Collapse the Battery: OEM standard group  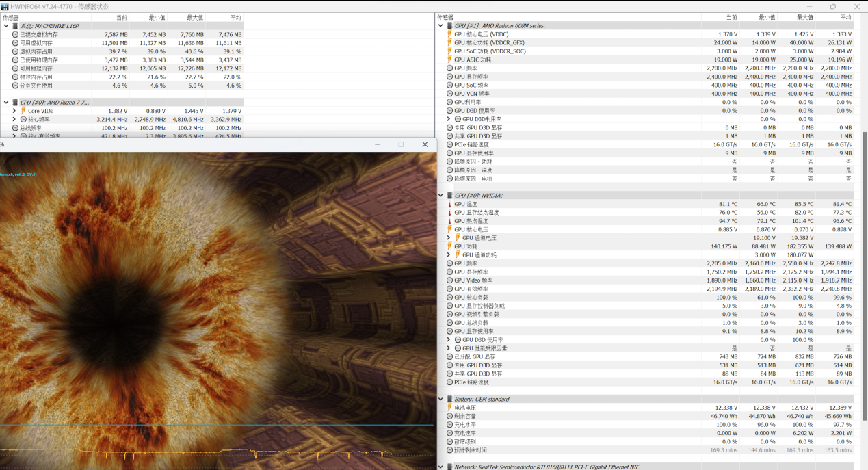440,399
